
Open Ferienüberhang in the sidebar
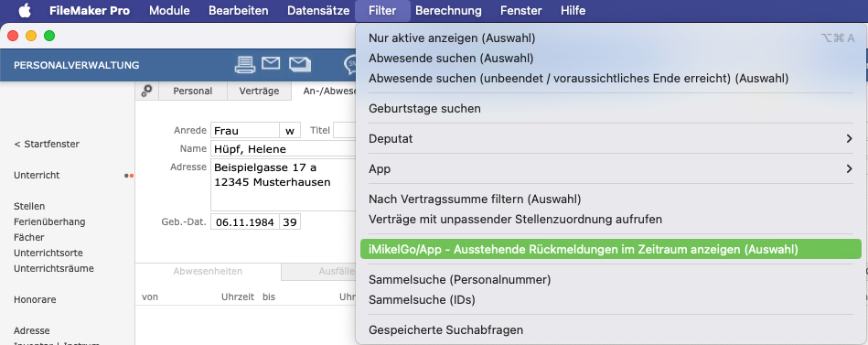[x=49, y=221]
